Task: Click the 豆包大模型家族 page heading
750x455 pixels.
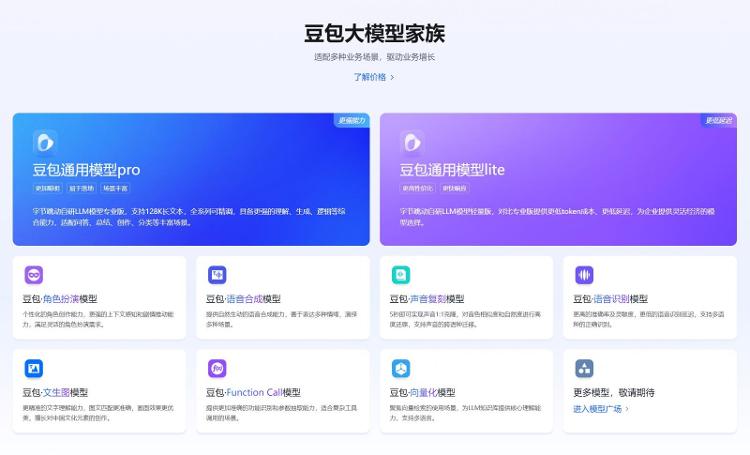Action: (x=375, y=33)
